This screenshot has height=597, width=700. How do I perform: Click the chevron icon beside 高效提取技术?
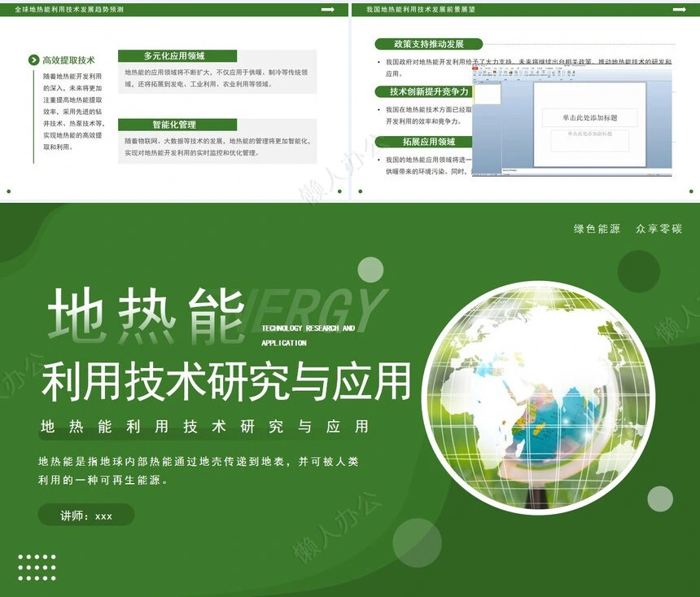click(33, 59)
